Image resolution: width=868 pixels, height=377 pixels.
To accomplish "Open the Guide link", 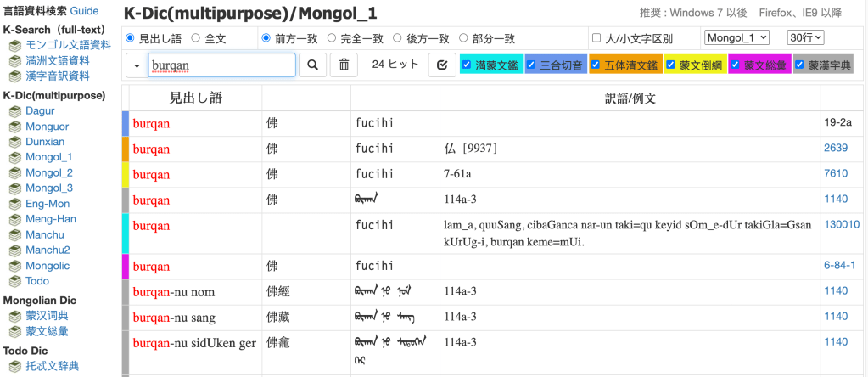I will (x=84, y=11).
